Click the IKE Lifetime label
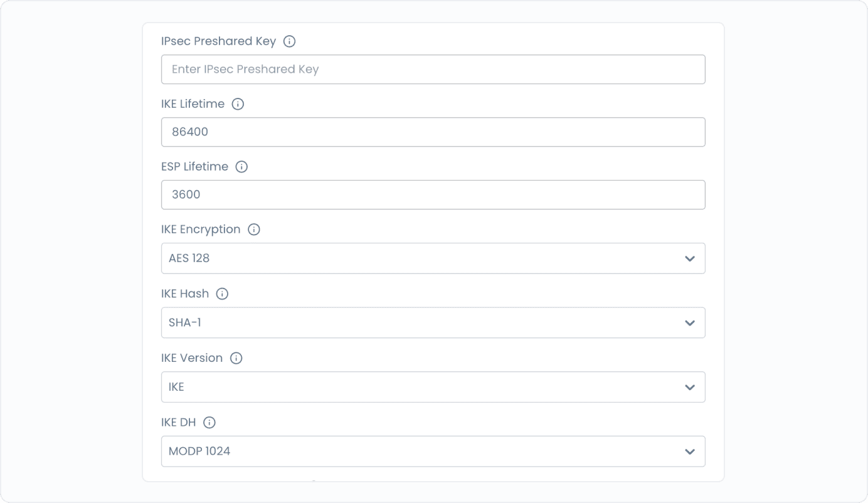This screenshot has height=503, width=868. coord(193,103)
